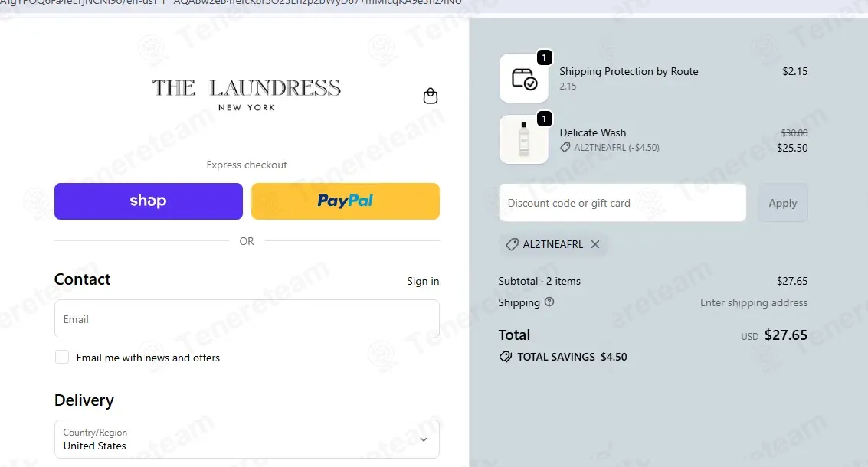
Task: Click the Delicate Wash product name
Action: (593, 132)
